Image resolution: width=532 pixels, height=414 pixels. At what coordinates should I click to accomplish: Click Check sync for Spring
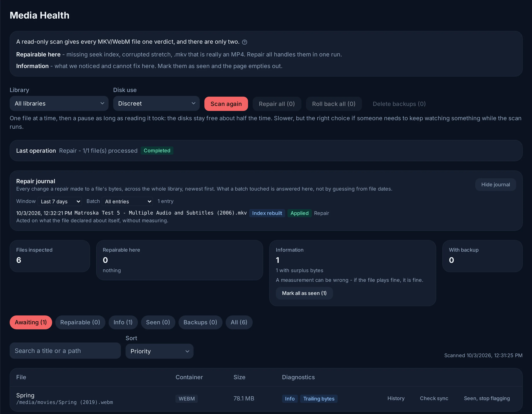[434, 398]
